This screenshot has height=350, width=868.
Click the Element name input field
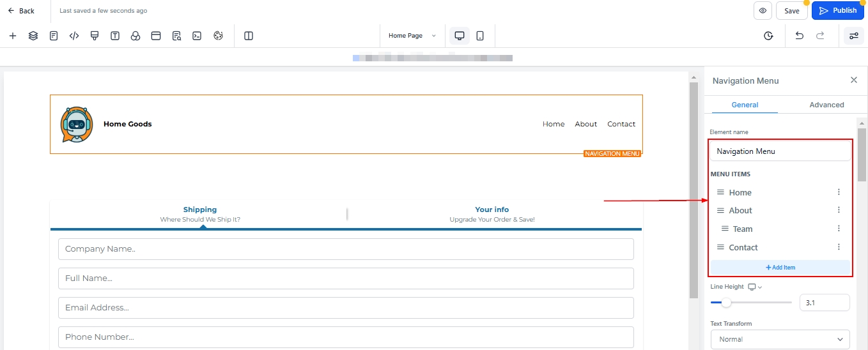(x=780, y=151)
